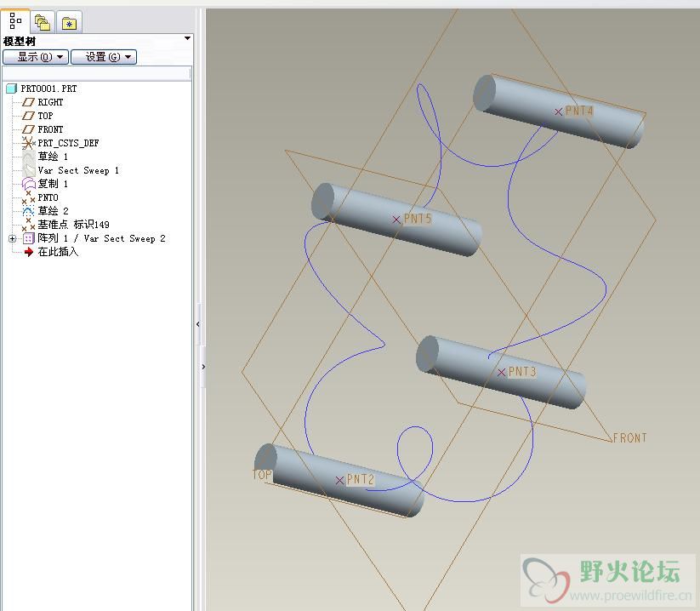The image size is (700, 611).
Task: Click the sketch icon beside 草绘 2
Action: click(28, 211)
